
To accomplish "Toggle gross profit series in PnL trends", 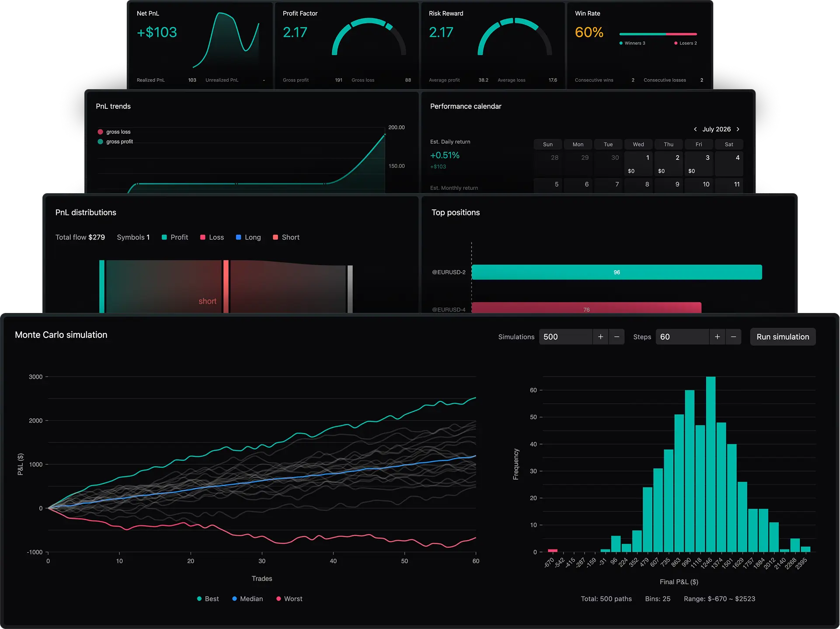I will coord(115,142).
